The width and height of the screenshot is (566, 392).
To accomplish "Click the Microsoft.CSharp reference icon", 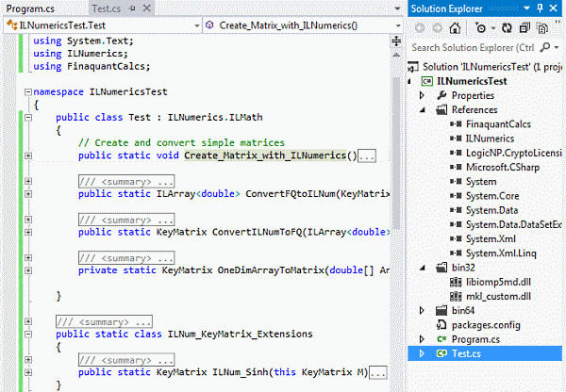I will point(456,168).
